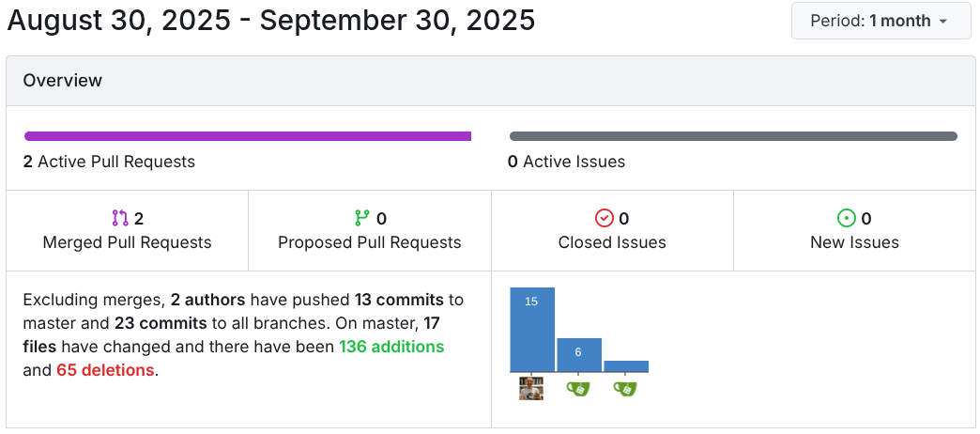The width and height of the screenshot is (980, 434).
Task: Open Merged Pull Requests section
Action: coord(127,242)
